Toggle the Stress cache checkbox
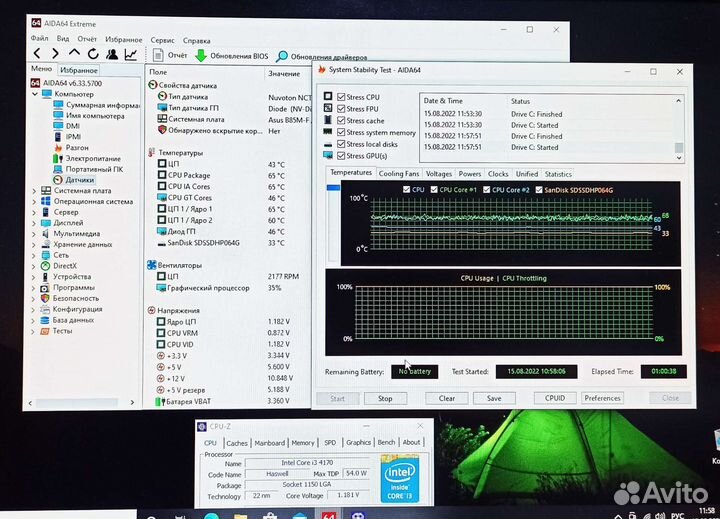Image resolution: width=720 pixels, height=519 pixels. tap(341, 120)
